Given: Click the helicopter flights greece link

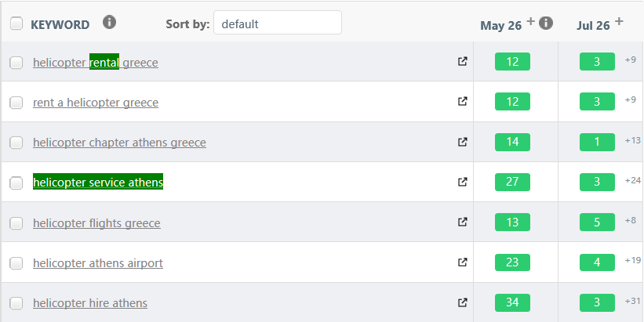Looking at the screenshot, I should click(96, 223).
